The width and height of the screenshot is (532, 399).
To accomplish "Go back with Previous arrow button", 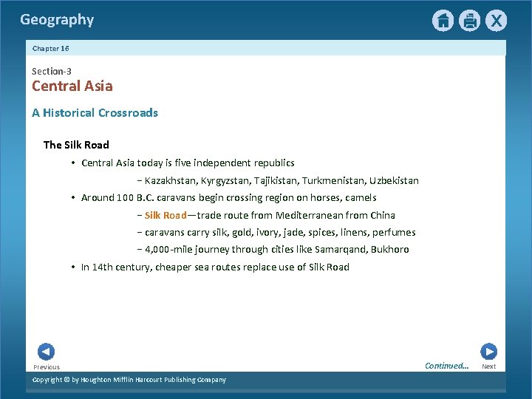I will 46,352.
